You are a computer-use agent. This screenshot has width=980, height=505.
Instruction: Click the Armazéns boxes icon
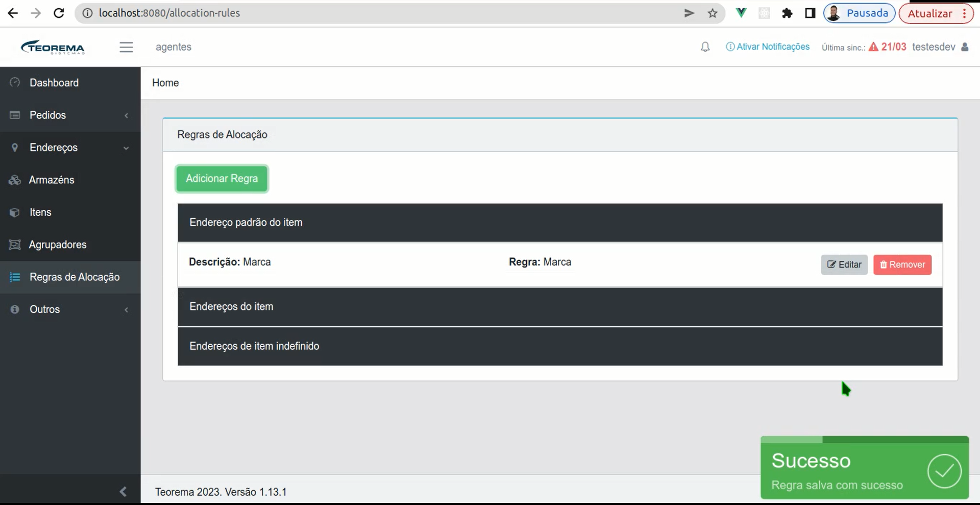tap(15, 180)
